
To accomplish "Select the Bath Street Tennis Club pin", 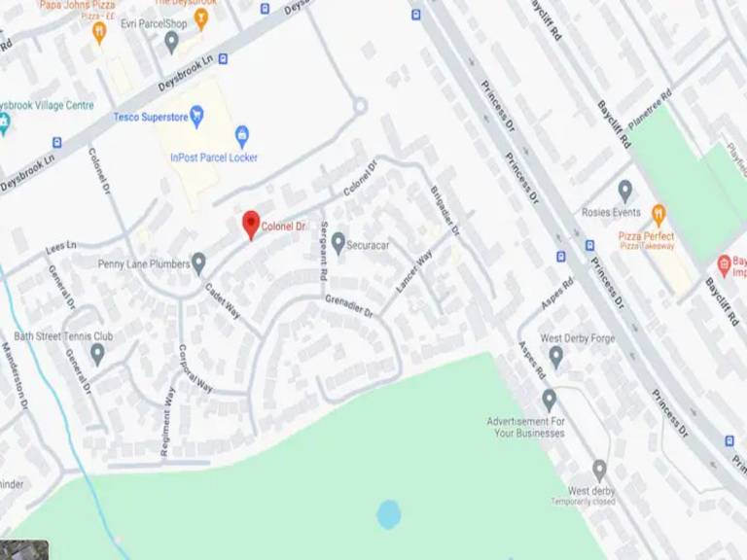I will click(97, 355).
